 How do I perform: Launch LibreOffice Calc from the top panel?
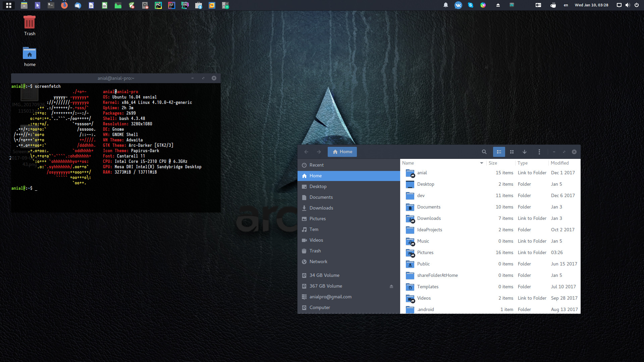(105, 5)
